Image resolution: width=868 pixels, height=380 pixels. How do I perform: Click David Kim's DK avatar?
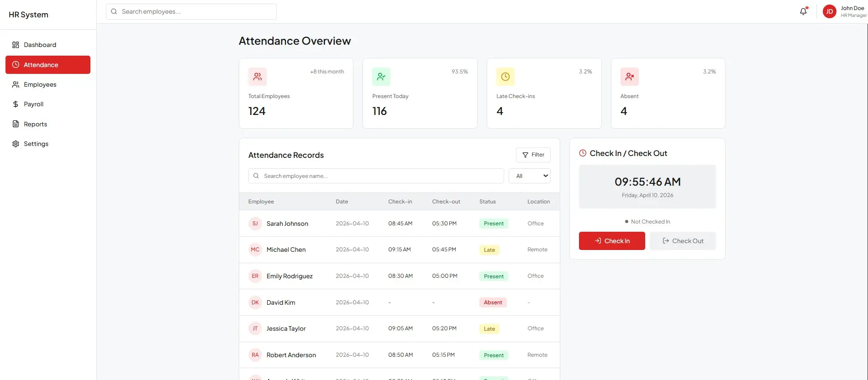(255, 302)
